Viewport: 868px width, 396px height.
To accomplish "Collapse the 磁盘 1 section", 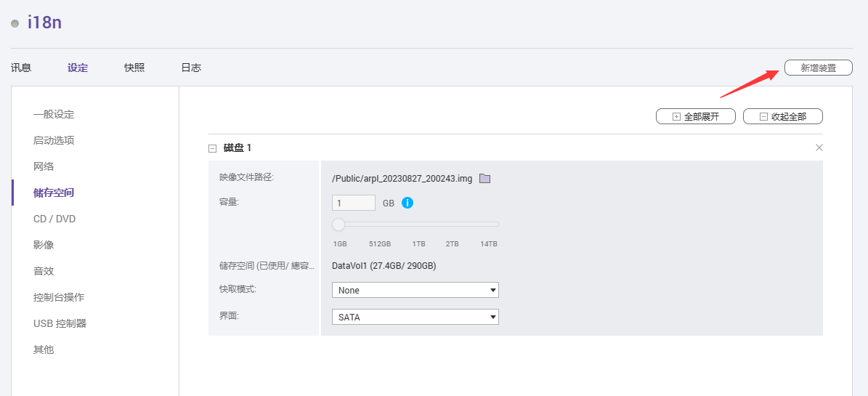I will point(212,148).
